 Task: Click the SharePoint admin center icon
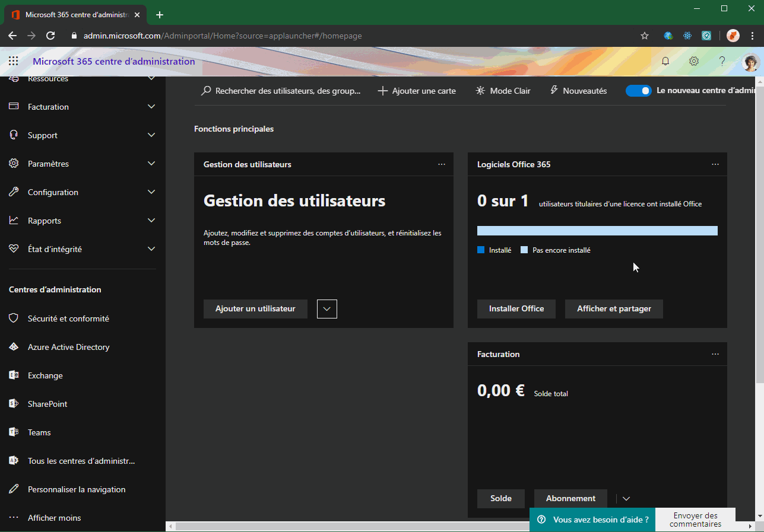14,404
